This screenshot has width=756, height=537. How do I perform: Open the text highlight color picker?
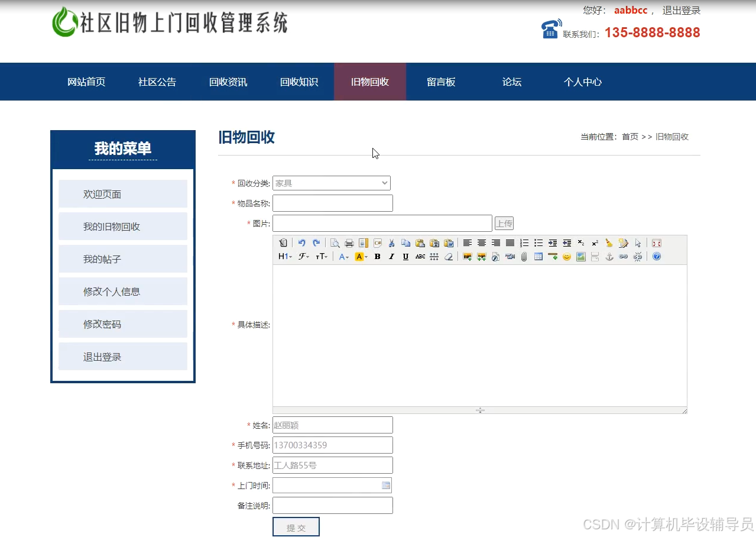[361, 257]
